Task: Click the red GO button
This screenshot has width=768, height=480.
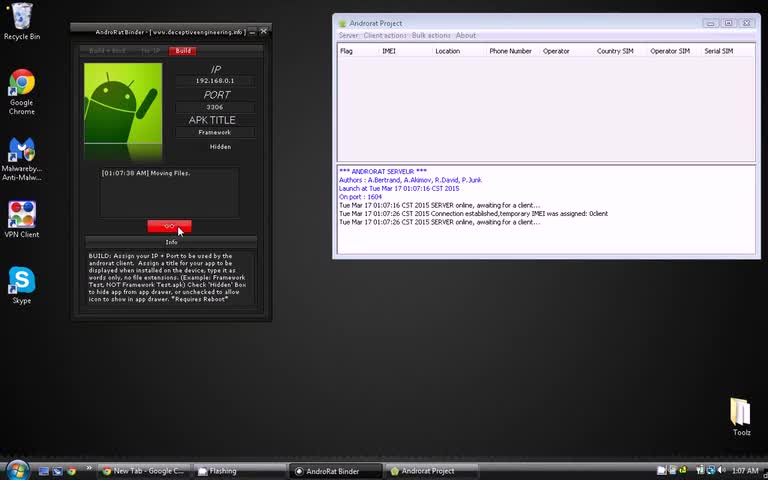Action: click(169, 226)
